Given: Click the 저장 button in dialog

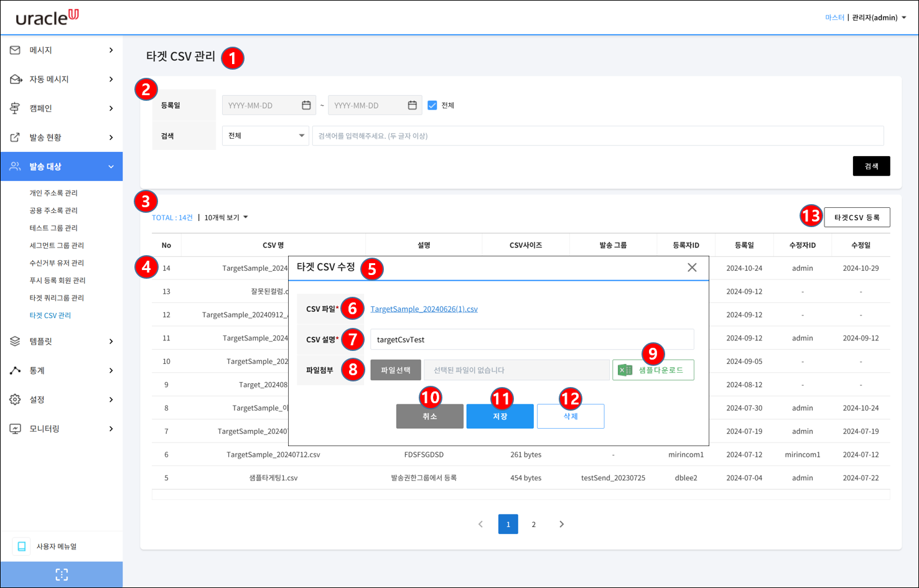Looking at the screenshot, I should (500, 416).
